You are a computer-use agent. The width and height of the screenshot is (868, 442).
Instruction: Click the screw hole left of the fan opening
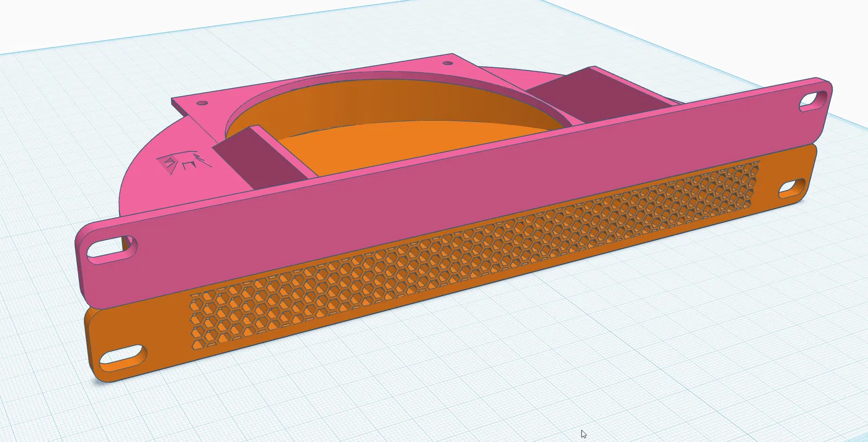click(x=203, y=102)
